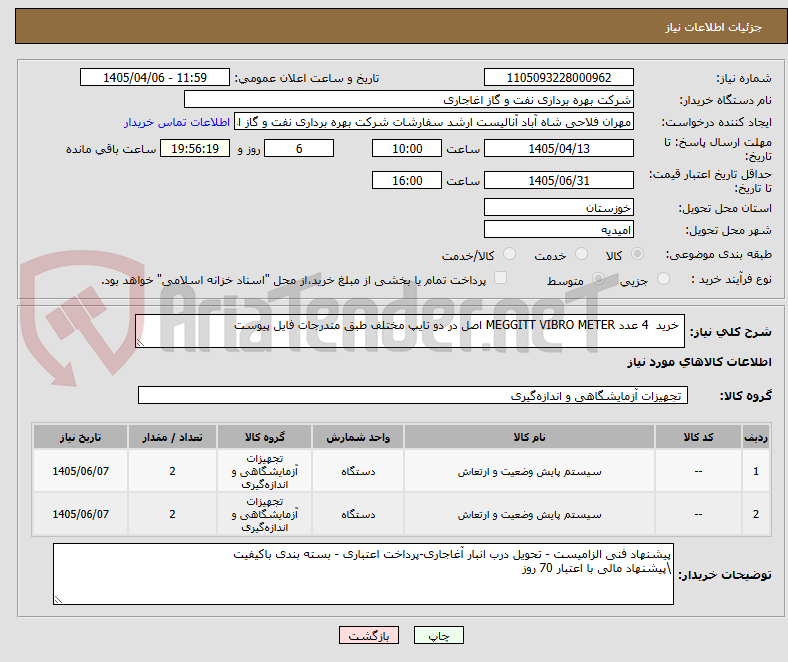Image resolution: width=788 pixels, height=662 pixels.
Task: Click the need number field 1105093228000962
Action: click(x=558, y=77)
